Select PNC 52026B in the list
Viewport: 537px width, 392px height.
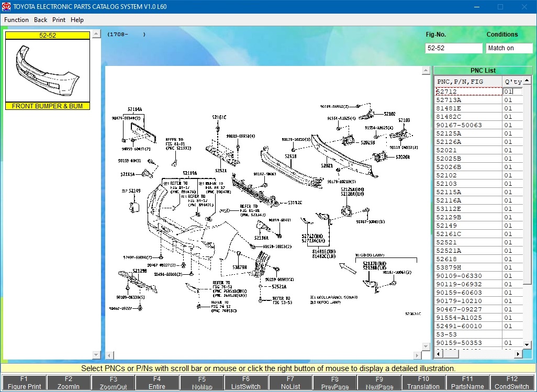tap(468, 167)
